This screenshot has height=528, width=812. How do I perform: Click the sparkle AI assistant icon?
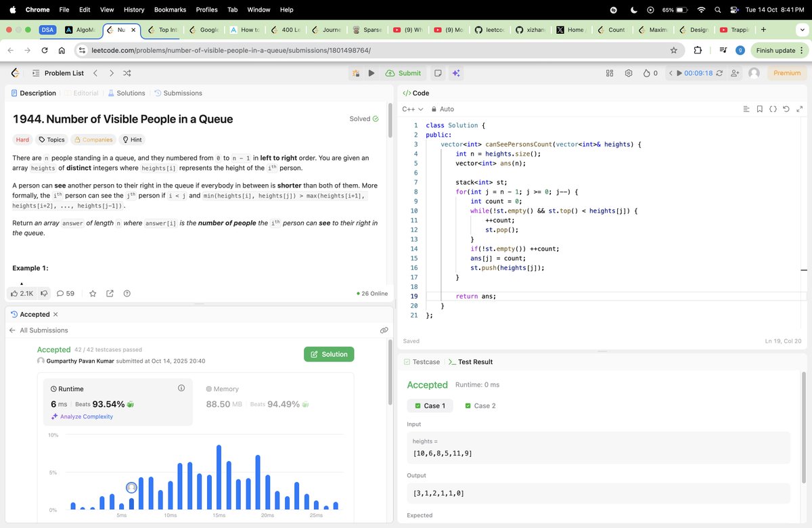pyautogui.click(x=456, y=73)
